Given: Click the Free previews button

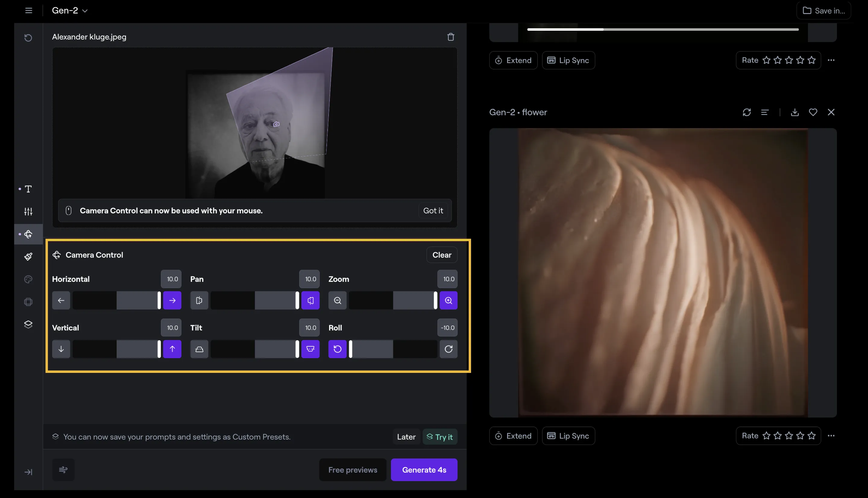Looking at the screenshot, I should tap(352, 470).
